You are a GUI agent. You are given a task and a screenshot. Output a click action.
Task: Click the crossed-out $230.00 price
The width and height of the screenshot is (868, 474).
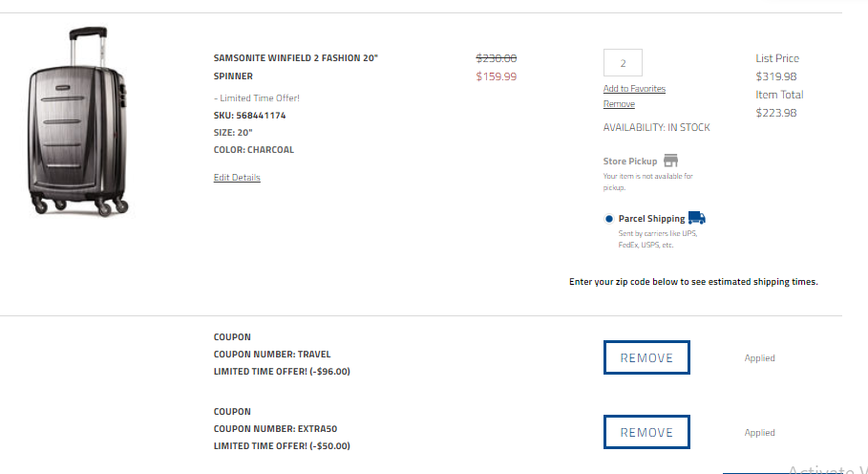coord(497,58)
